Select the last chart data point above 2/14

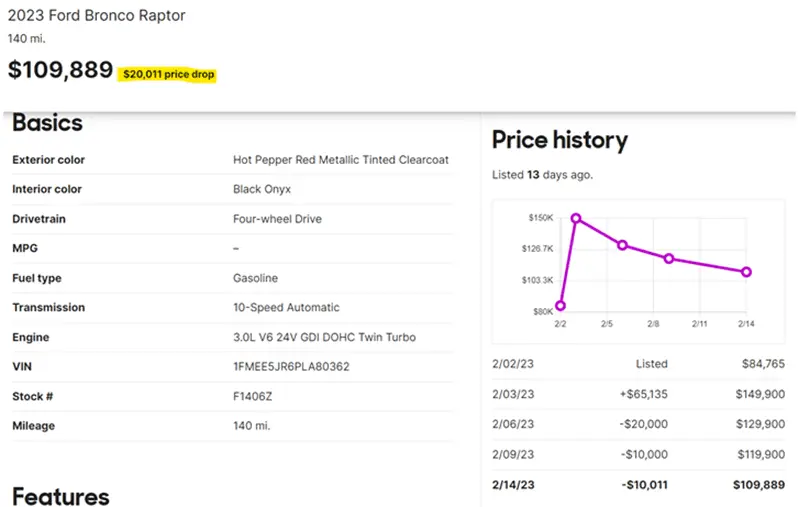pyautogui.click(x=746, y=272)
